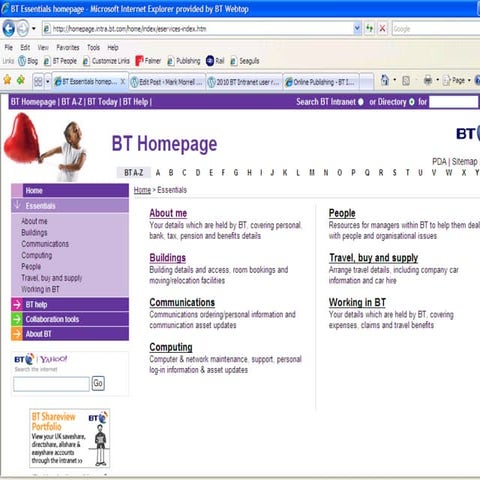The image size is (480, 480).
Task: Click the Feeds toolbar icon
Action: pyautogui.click(x=406, y=81)
